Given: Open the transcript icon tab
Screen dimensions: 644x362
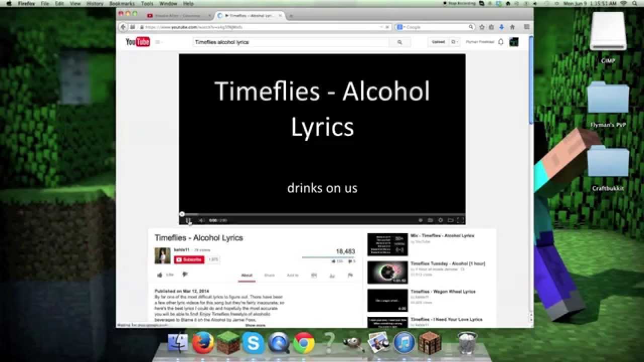Looking at the screenshot, I should click(314, 276).
